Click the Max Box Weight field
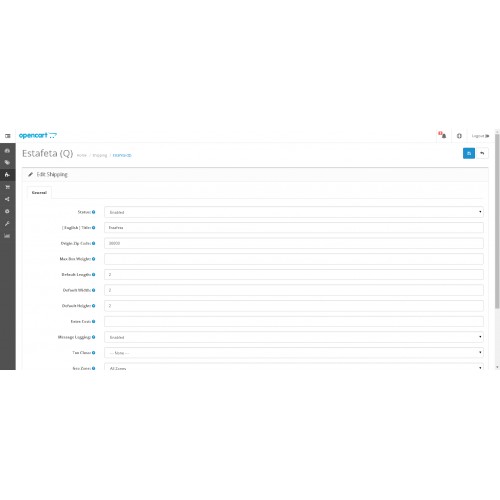This screenshot has width=500, height=500. pos(294,259)
